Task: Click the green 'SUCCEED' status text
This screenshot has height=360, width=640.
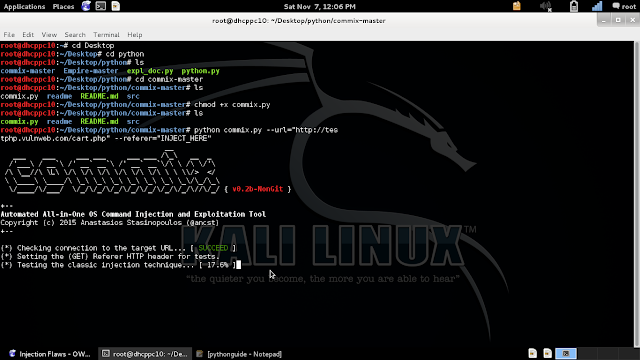Action: point(213,248)
